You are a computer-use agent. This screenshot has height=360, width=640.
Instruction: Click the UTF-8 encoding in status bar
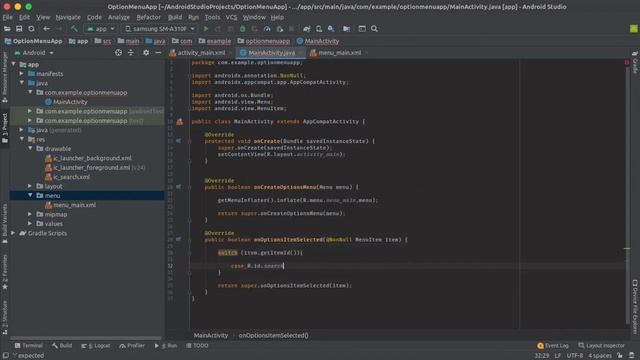click(x=575, y=356)
